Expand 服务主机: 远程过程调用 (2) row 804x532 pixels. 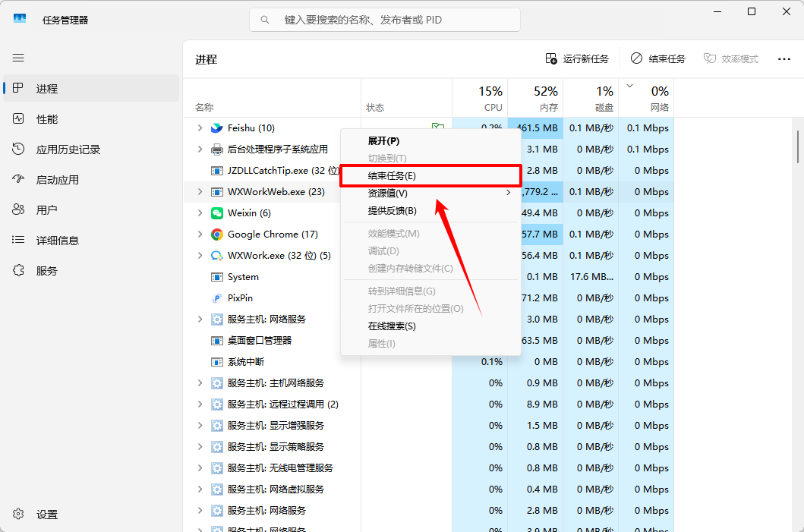coord(200,405)
